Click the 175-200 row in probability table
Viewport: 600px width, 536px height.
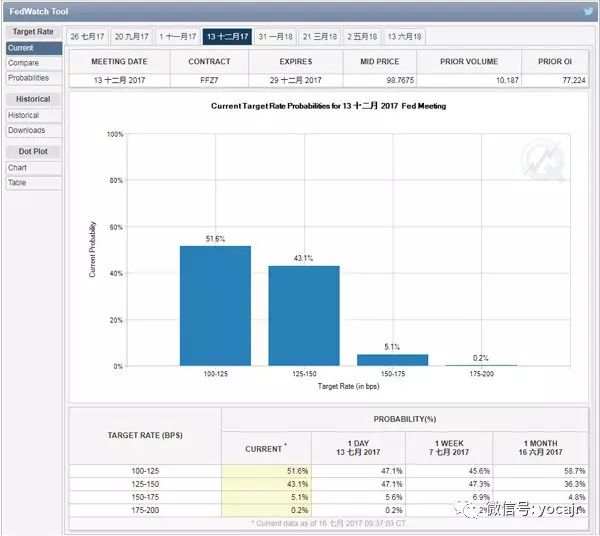328,510
